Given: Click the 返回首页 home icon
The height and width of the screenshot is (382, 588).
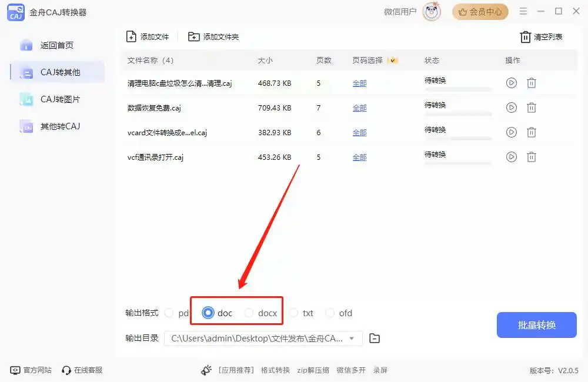Looking at the screenshot, I should coord(26,45).
